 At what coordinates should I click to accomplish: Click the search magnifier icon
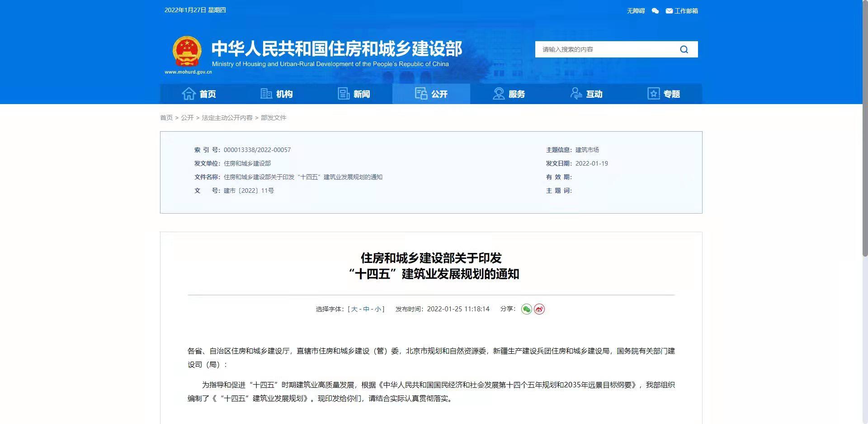pyautogui.click(x=684, y=49)
